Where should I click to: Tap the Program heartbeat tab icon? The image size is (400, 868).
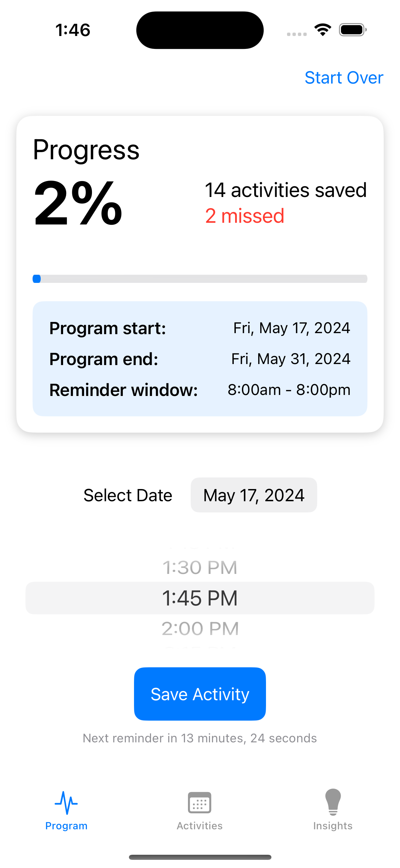click(66, 803)
